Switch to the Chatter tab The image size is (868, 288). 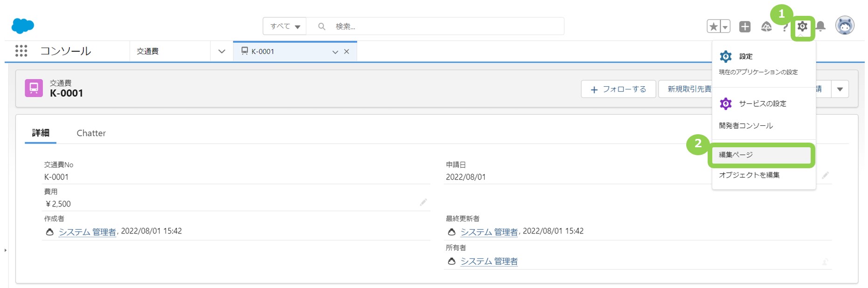[91, 133]
